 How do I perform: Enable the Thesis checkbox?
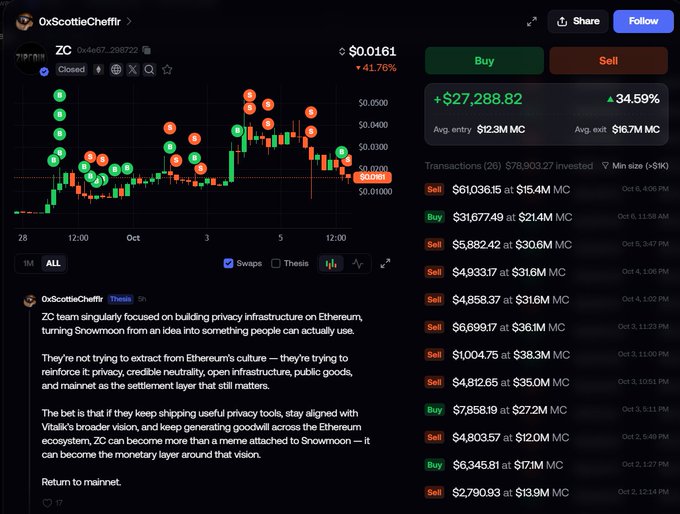click(275, 263)
